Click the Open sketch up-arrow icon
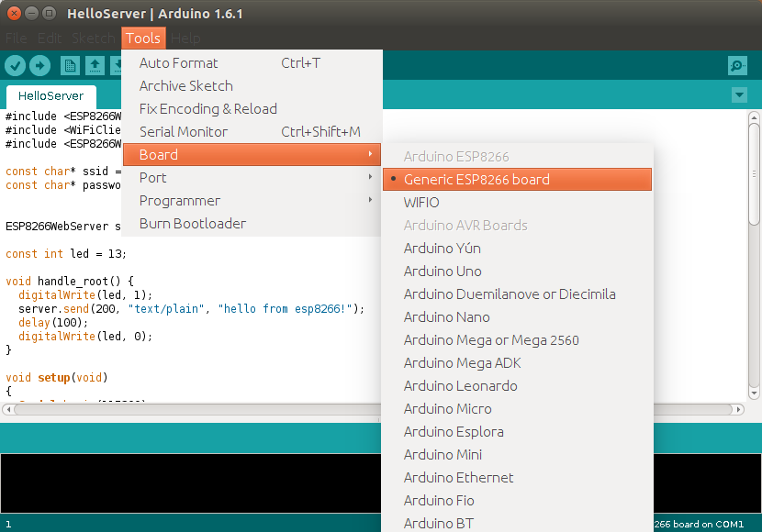 pos(95,65)
